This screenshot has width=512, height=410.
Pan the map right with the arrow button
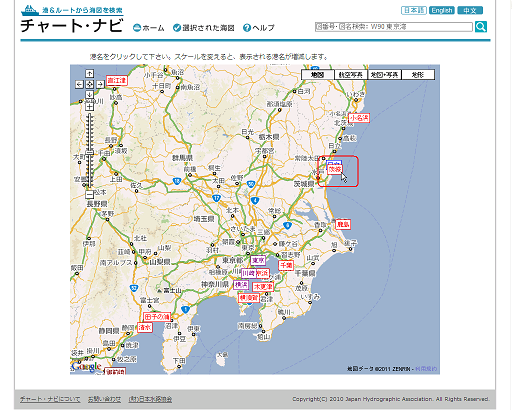[x=100, y=84]
